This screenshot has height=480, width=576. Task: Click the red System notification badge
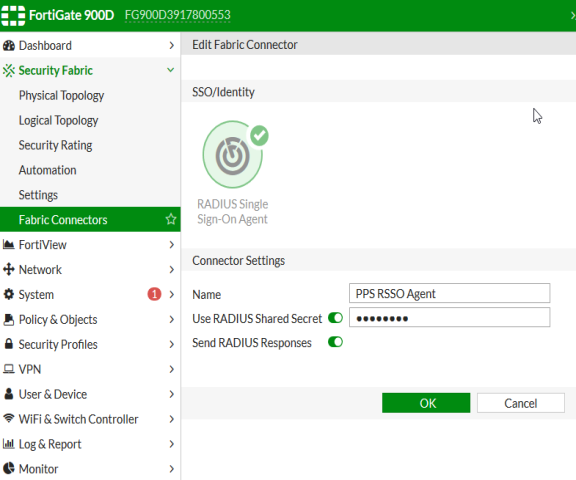[x=154, y=294]
